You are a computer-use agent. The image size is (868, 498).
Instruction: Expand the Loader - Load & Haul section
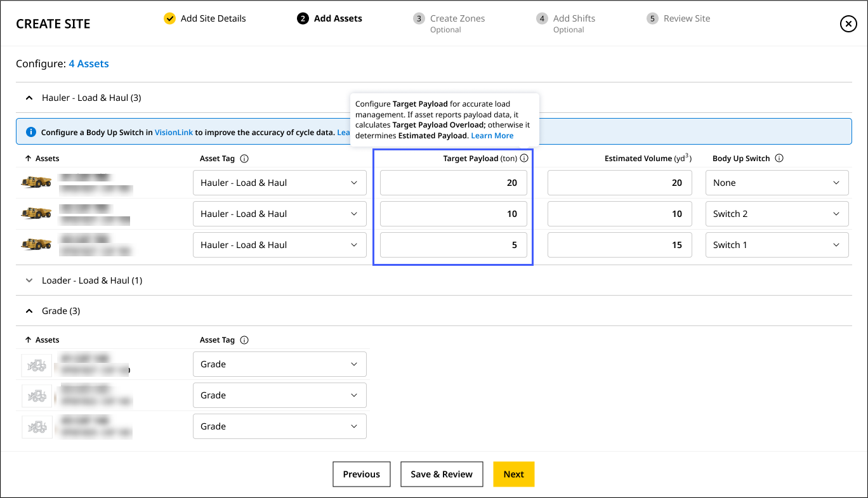pos(29,280)
